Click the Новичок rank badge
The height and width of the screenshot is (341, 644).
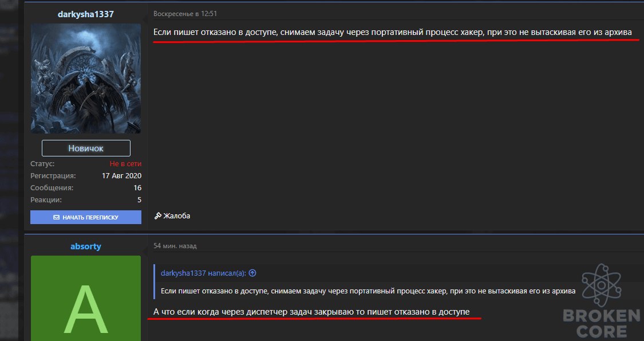click(x=86, y=148)
